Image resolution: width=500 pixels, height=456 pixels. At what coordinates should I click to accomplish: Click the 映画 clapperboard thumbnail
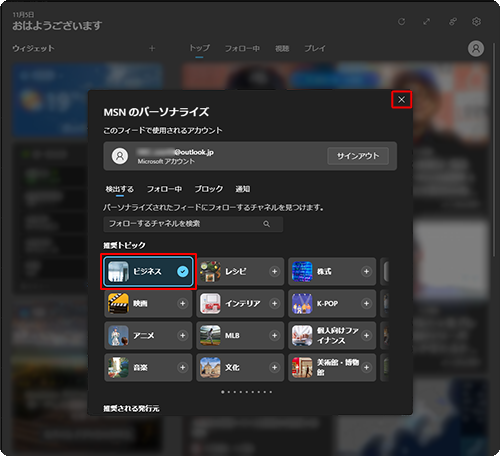[x=118, y=304]
